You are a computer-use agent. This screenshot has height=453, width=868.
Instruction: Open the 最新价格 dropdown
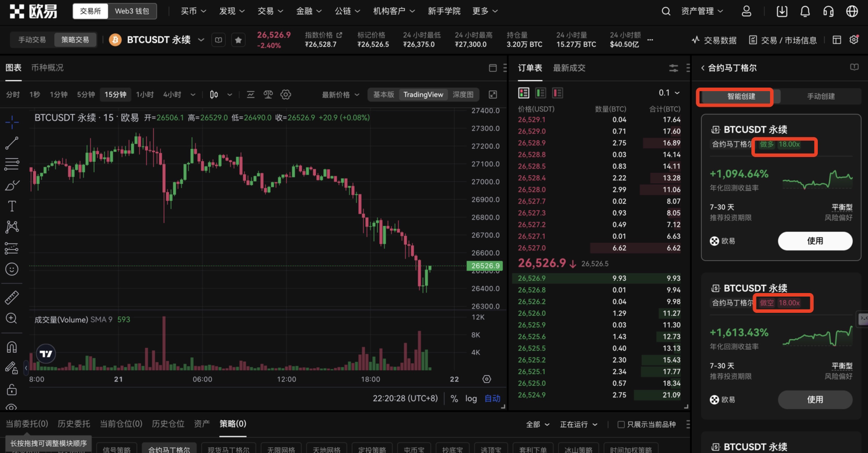341,95
